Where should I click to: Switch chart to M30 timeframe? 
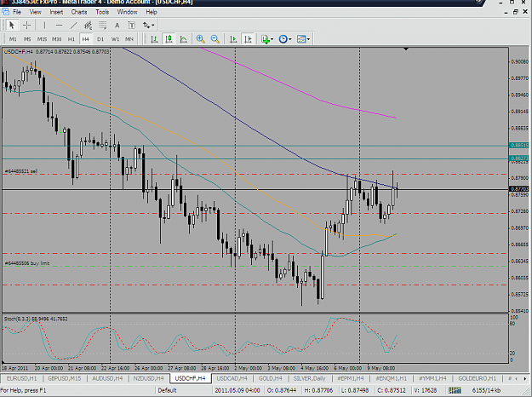click(x=57, y=39)
